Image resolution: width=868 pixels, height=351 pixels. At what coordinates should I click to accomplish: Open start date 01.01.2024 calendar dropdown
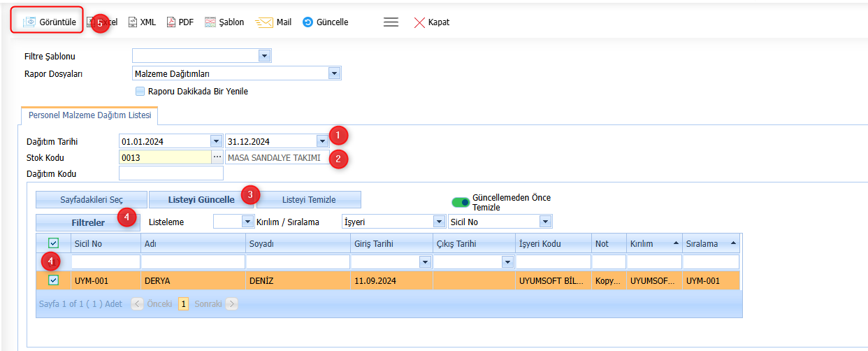[x=216, y=141]
